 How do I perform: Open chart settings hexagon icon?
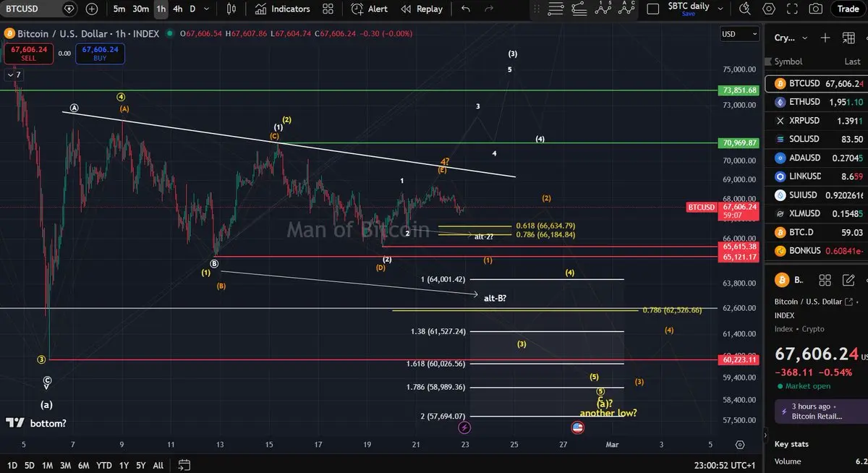pos(769,9)
